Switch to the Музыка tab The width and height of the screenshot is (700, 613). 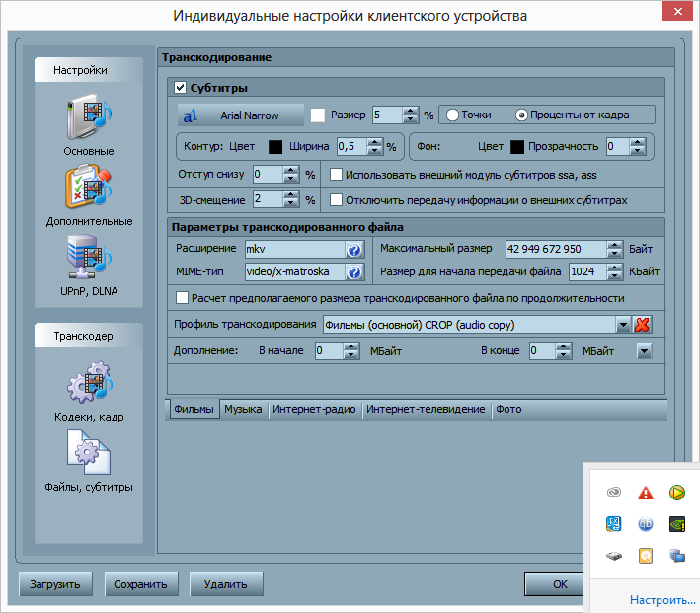pyautogui.click(x=243, y=409)
